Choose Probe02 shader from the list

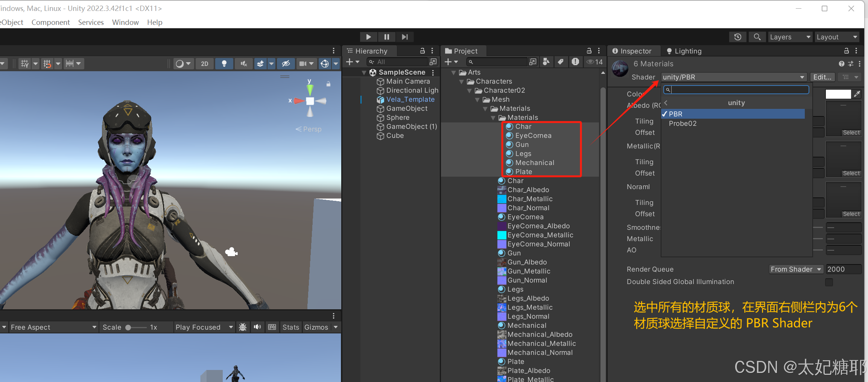[682, 124]
